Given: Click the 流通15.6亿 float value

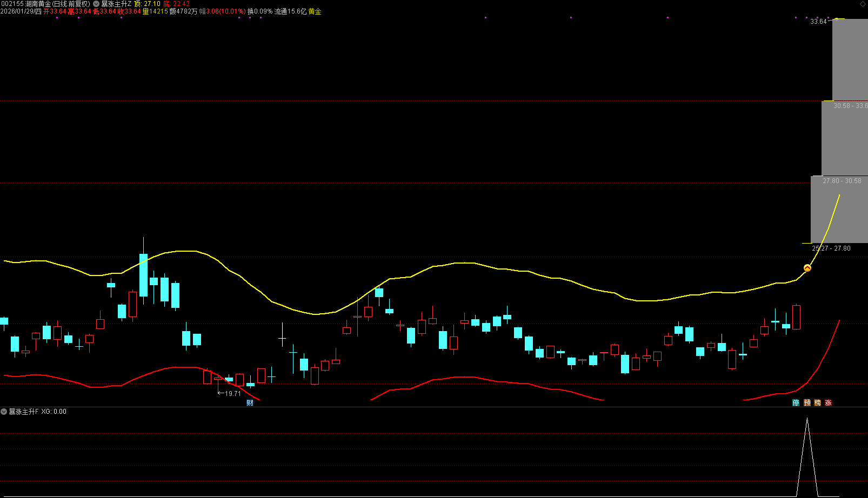Looking at the screenshot, I should click(x=290, y=11).
